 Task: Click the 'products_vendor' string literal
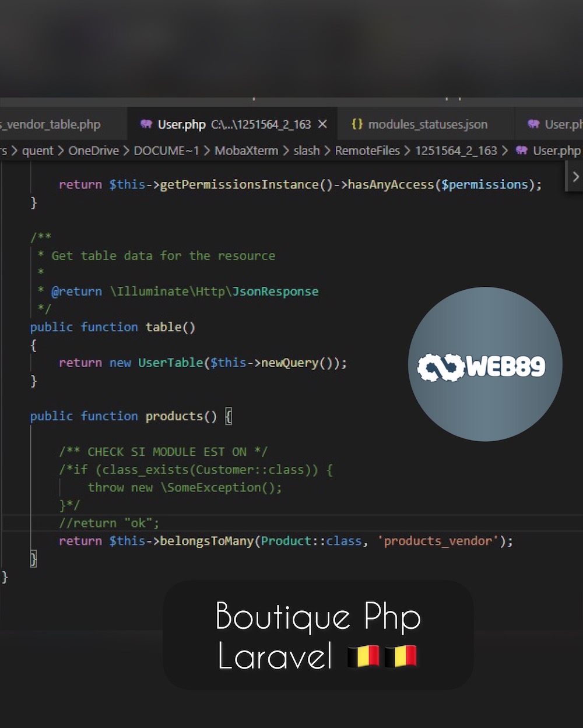tap(438, 541)
